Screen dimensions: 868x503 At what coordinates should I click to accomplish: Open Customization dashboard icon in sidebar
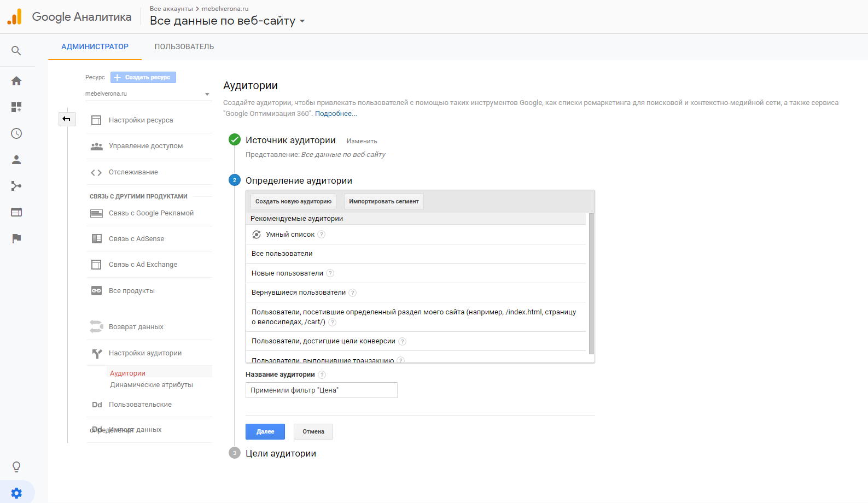pos(16,107)
